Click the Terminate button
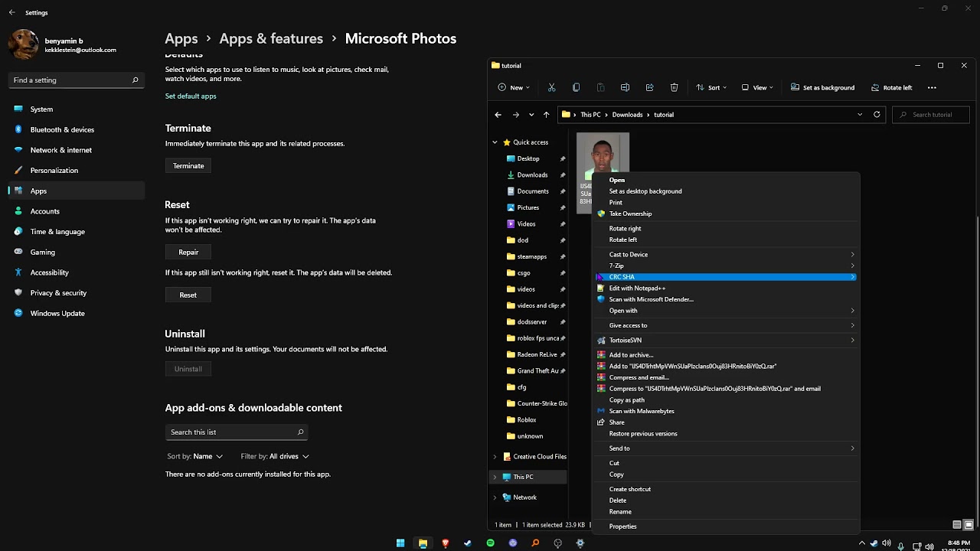980x551 pixels. click(x=188, y=165)
